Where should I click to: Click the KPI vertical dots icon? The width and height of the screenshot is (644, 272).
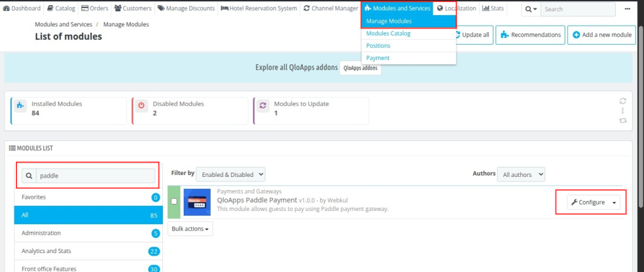pos(623,111)
